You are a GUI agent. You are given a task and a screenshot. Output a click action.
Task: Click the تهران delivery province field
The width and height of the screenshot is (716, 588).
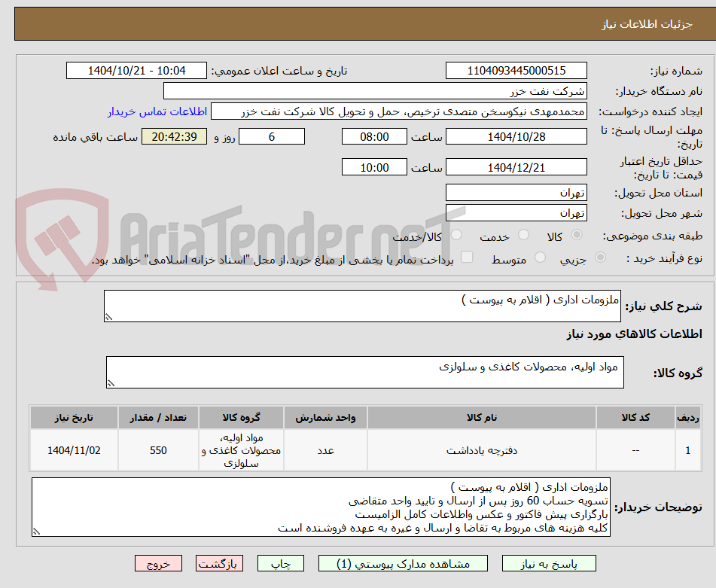click(x=516, y=192)
